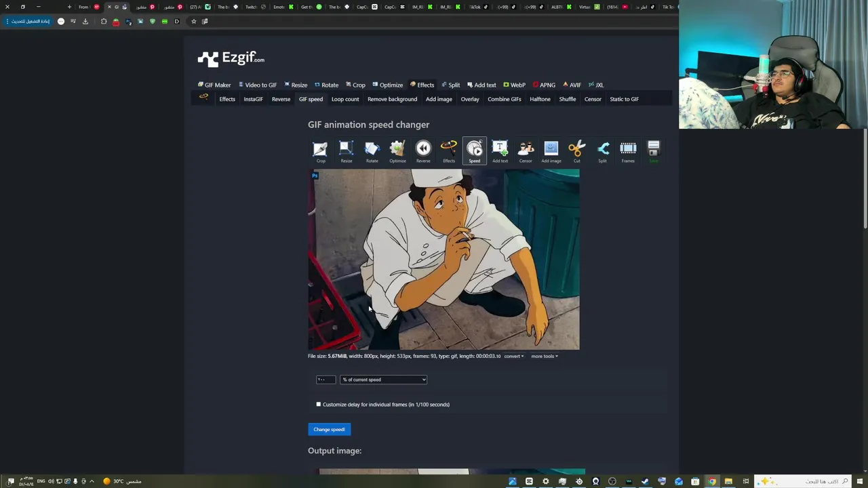The width and height of the screenshot is (868, 488).
Task: Open the Add text tool icon
Action: pyautogui.click(x=500, y=151)
